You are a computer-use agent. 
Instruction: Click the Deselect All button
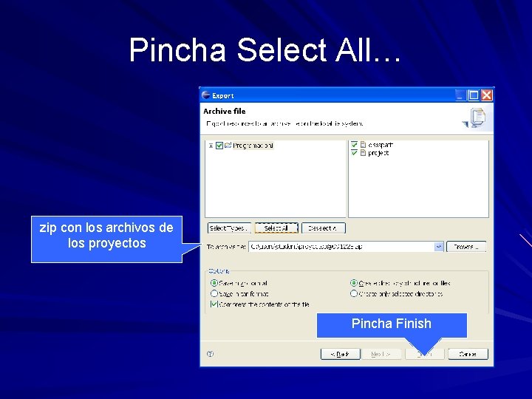pos(324,228)
